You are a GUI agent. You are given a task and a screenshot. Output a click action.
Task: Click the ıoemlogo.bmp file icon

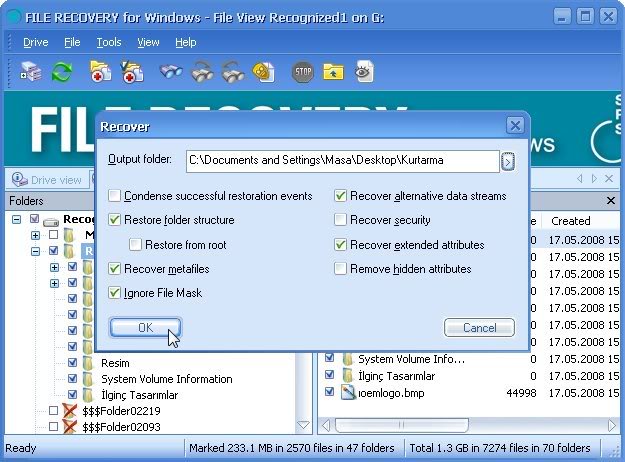tap(348, 393)
